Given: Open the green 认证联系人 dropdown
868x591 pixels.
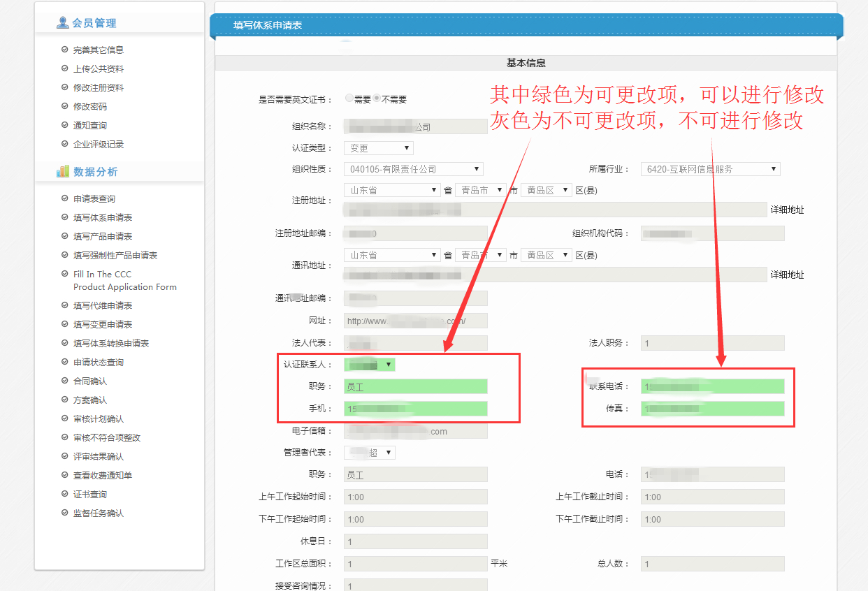Looking at the screenshot, I should (370, 365).
